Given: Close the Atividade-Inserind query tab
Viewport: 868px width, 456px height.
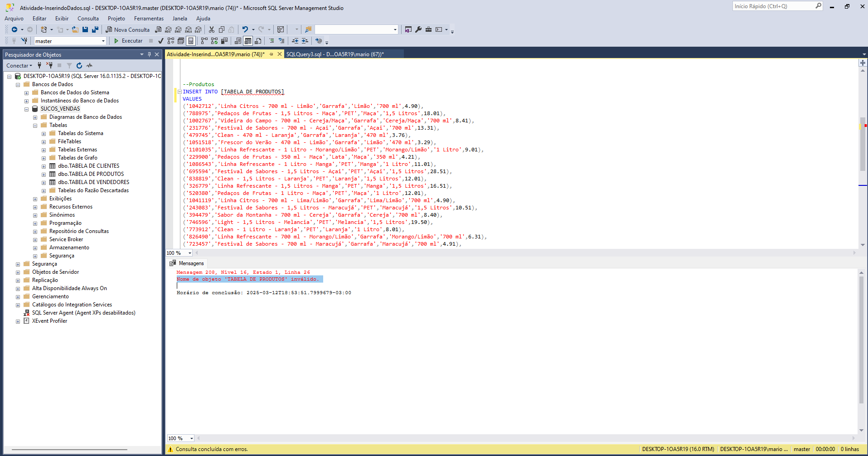Looking at the screenshot, I should pos(280,54).
